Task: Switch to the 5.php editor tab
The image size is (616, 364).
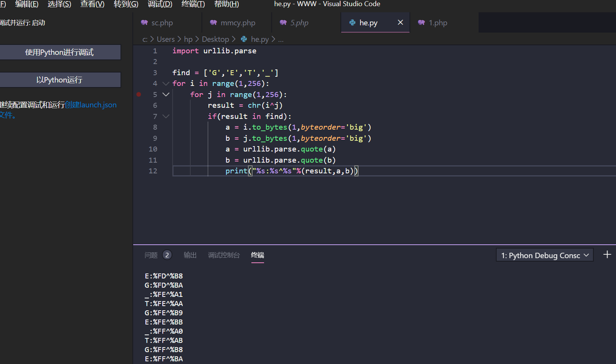Action: 306,23
